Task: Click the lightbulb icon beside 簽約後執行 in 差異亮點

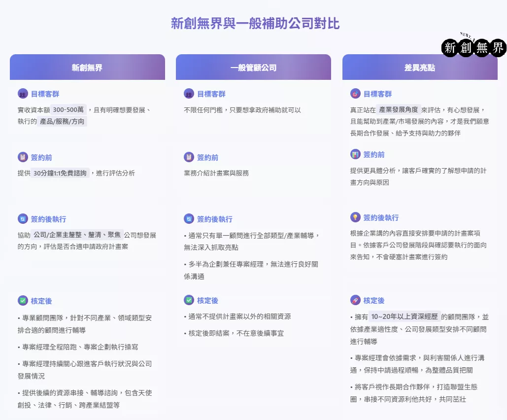Action: 355,217
